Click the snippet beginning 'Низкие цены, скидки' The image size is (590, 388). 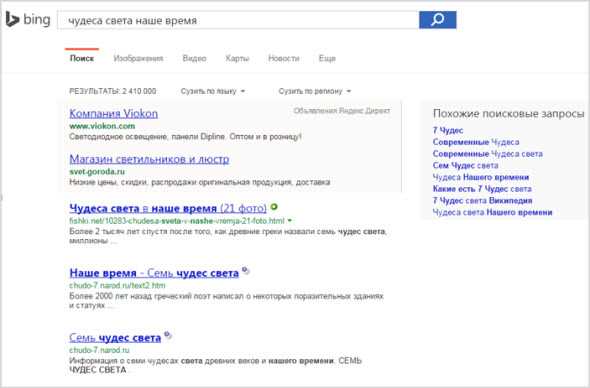pos(200,182)
